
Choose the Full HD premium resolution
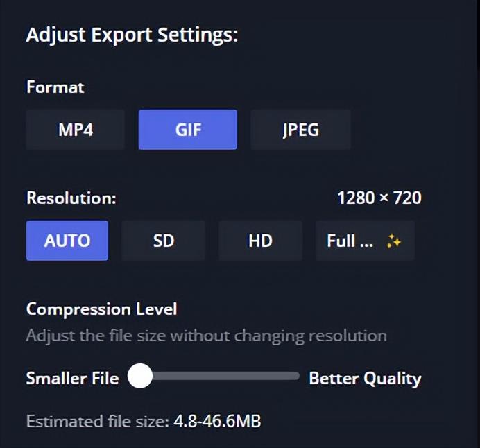coord(366,241)
